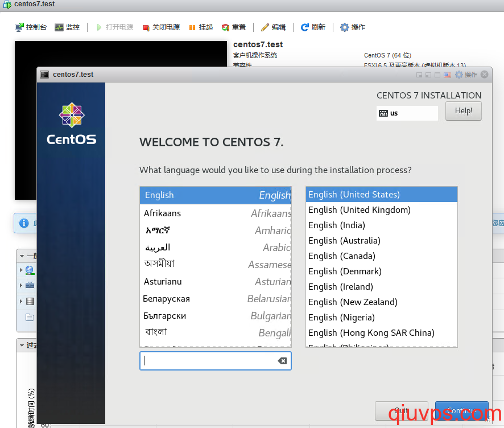Click the second console size icon in titlebar
The image size is (504, 428).
point(428,75)
